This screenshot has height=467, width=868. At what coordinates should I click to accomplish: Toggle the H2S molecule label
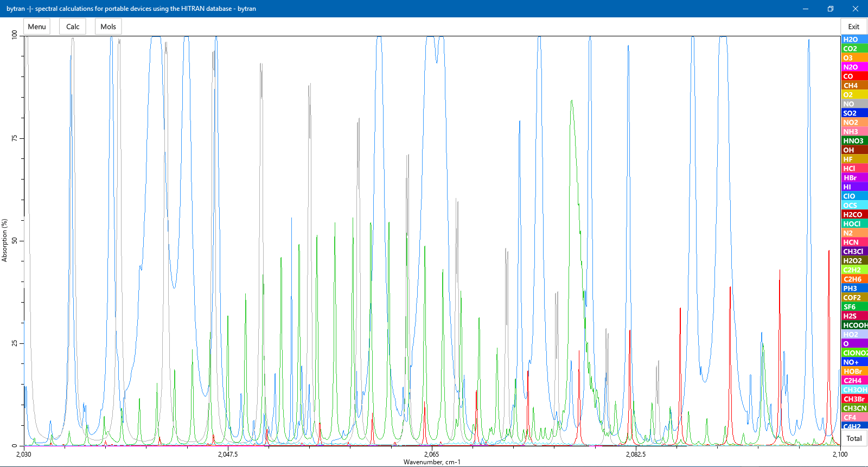pos(854,316)
